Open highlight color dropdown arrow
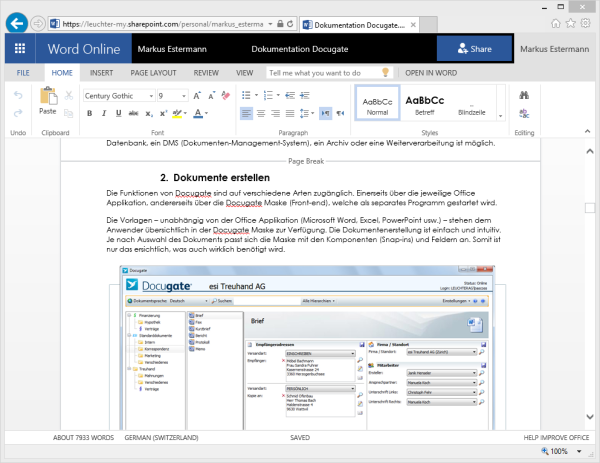This screenshot has height=463, width=600. 186,113
